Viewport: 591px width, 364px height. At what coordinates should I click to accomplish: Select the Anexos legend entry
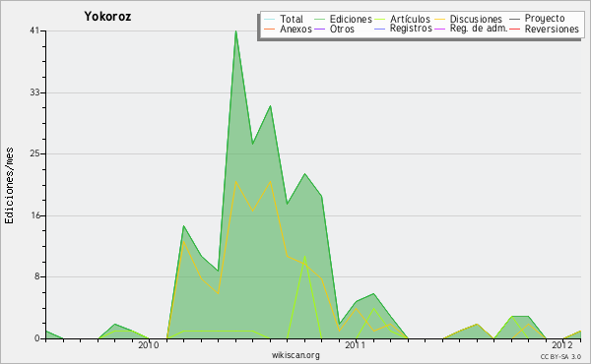[295, 29]
